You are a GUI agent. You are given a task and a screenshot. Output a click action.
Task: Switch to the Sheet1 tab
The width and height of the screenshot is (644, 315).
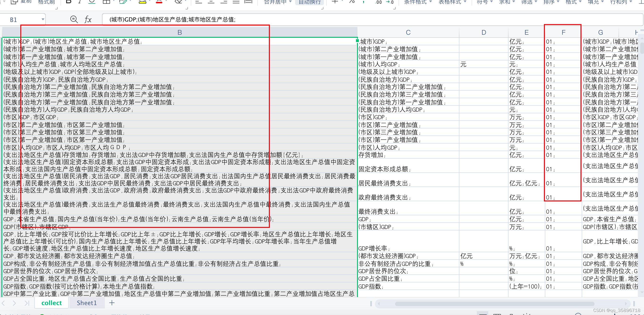pos(86,303)
